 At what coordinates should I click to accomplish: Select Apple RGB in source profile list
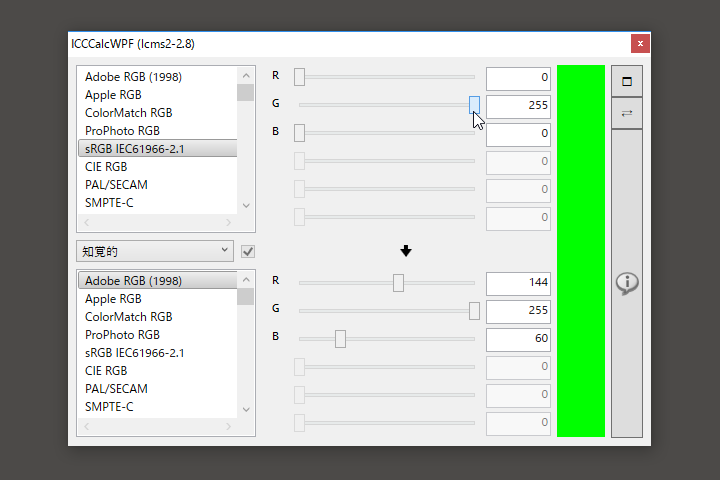click(158, 95)
